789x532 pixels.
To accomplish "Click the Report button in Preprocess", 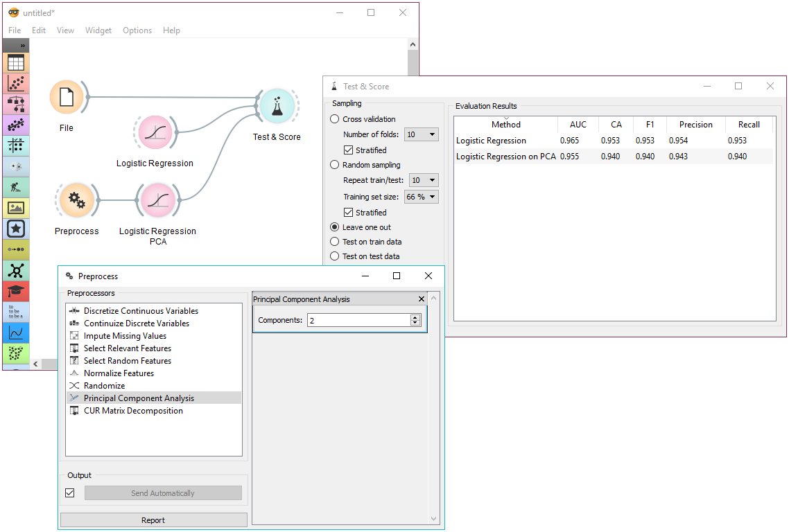I will pos(153,520).
